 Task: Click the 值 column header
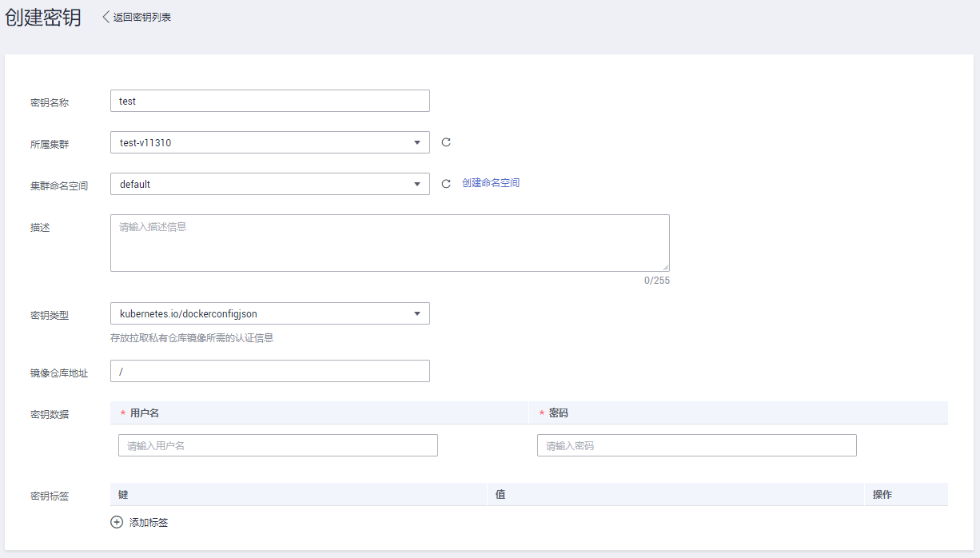500,495
